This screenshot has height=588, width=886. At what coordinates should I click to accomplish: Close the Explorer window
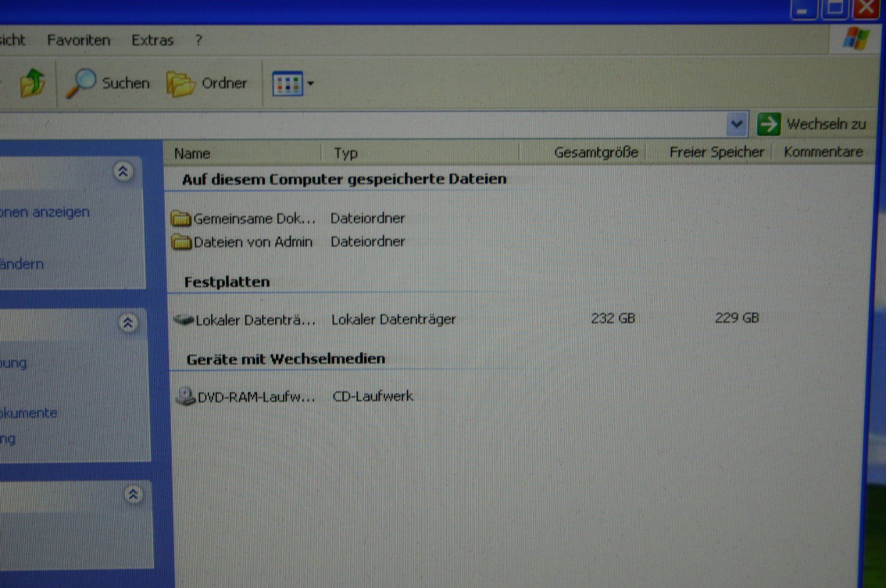[866, 8]
